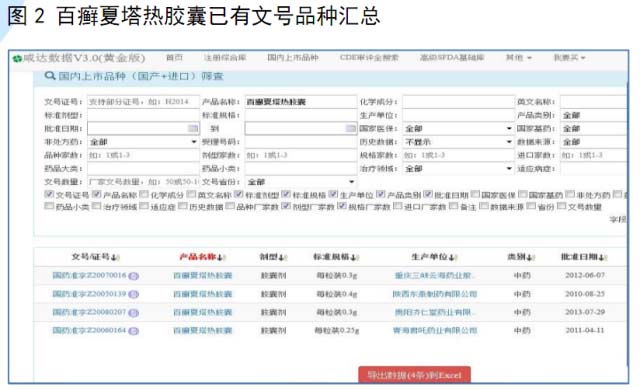Click the 文号证号 input field
The image size is (640, 389).
143,102
